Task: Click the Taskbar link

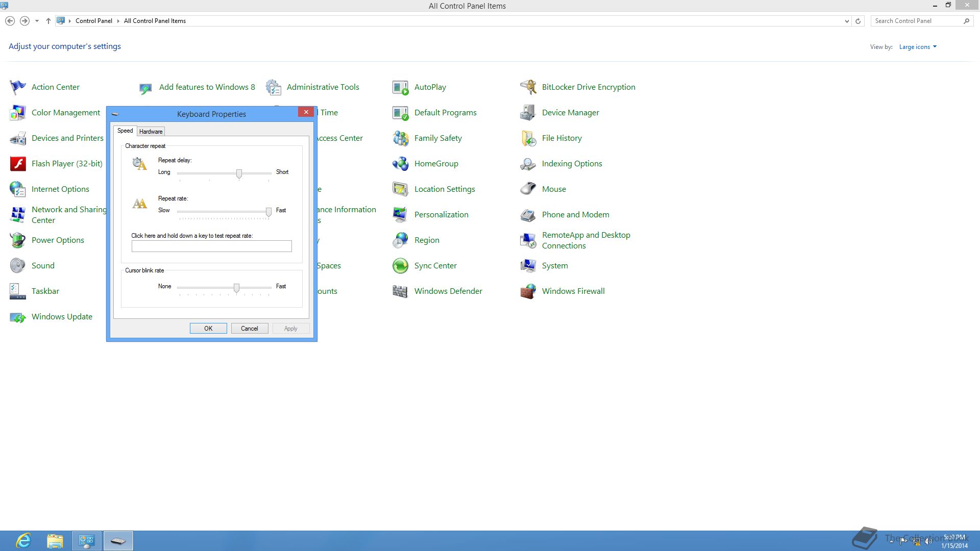Action: pos(45,291)
